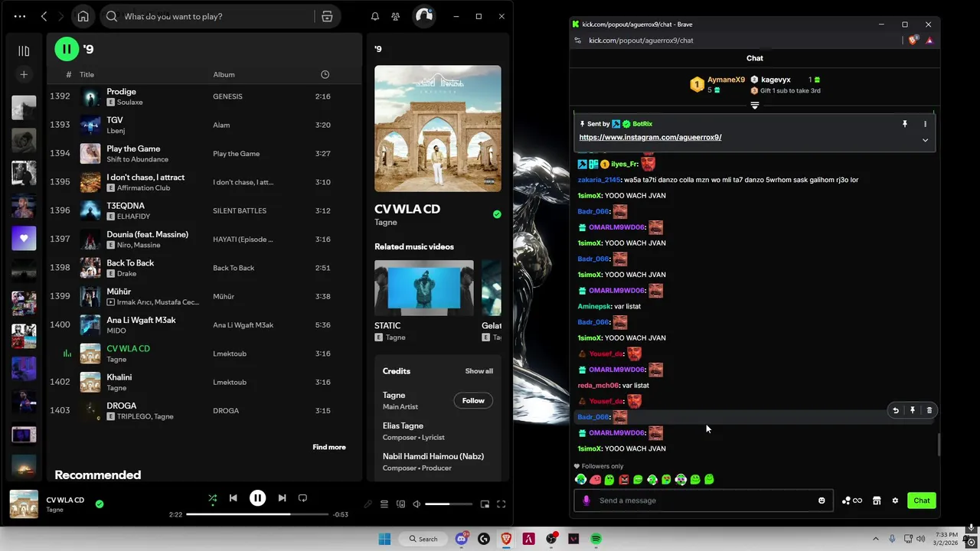This screenshot has height=551, width=980.
Task: Open the Kick channel points icon
Action: point(851,500)
